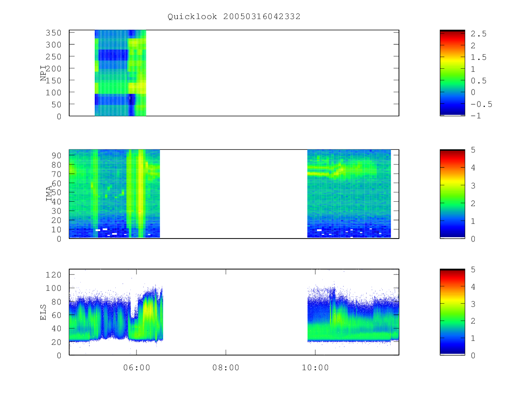Click the -1 label on NPI colorbar
The height and width of the screenshot is (399, 532).
477,116
